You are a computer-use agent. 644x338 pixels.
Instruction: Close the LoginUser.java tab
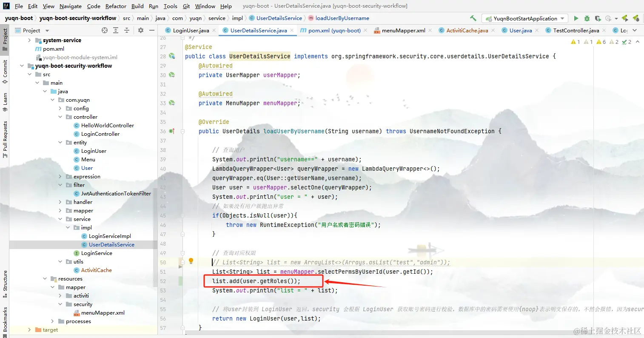click(x=214, y=30)
